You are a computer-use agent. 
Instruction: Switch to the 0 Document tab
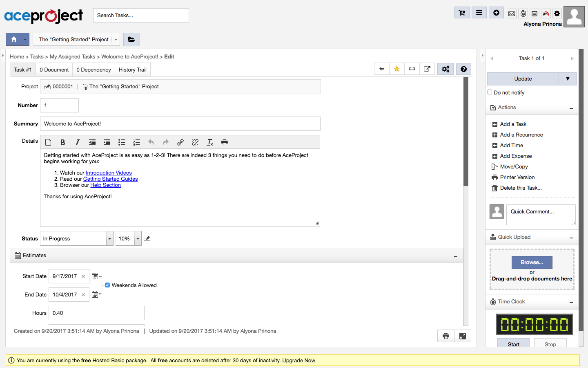pyautogui.click(x=54, y=70)
